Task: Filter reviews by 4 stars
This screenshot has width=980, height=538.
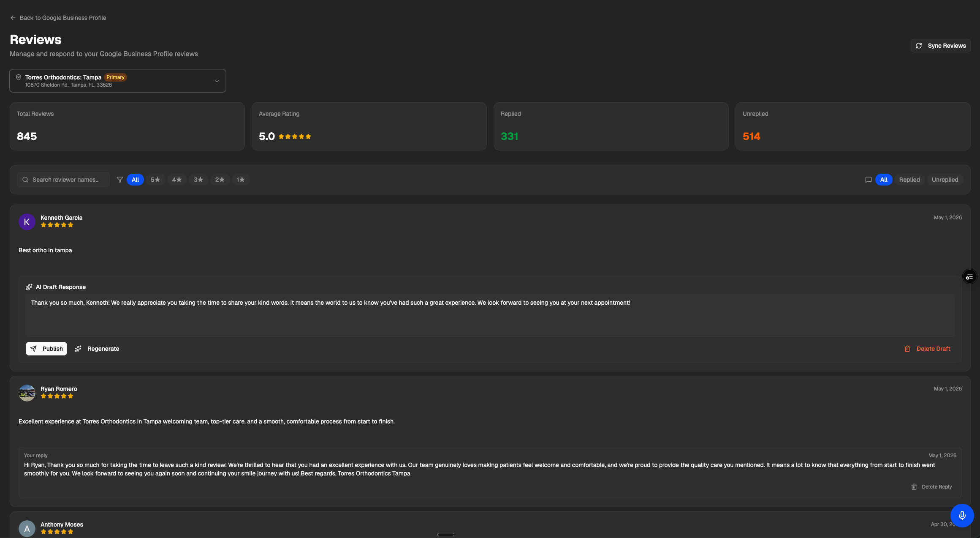Action: [177, 180]
